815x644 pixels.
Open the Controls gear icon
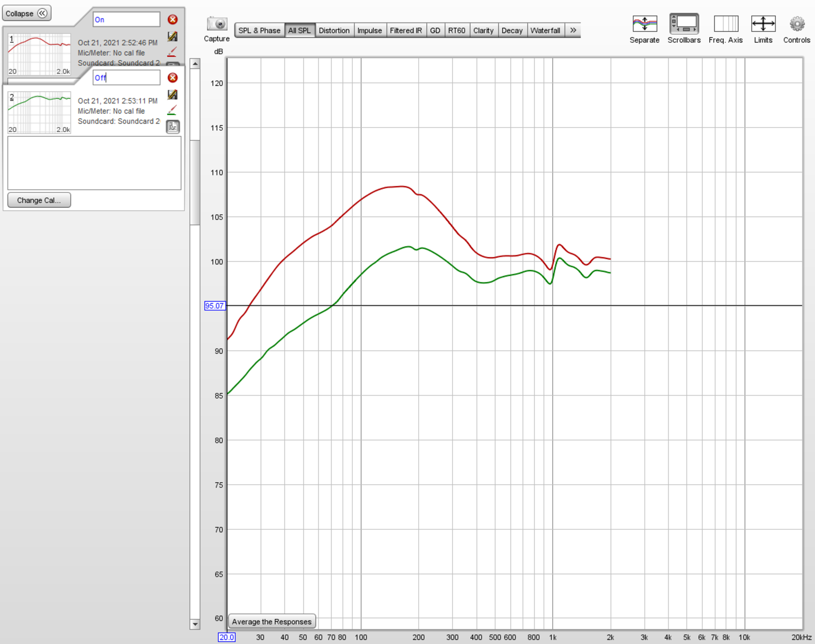pyautogui.click(x=797, y=24)
